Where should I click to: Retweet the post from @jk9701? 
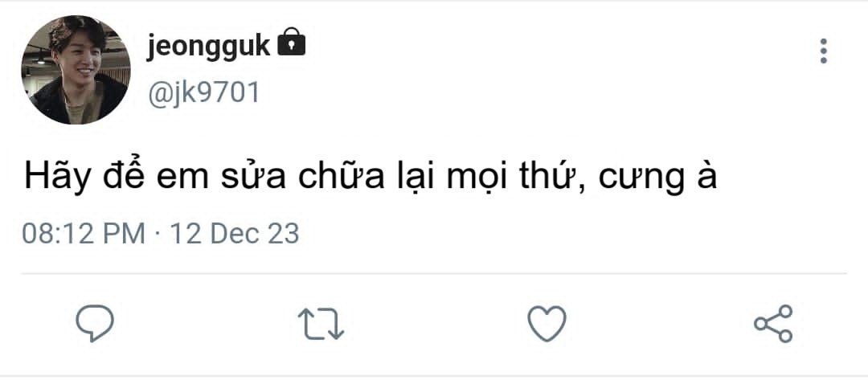[x=321, y=323]
